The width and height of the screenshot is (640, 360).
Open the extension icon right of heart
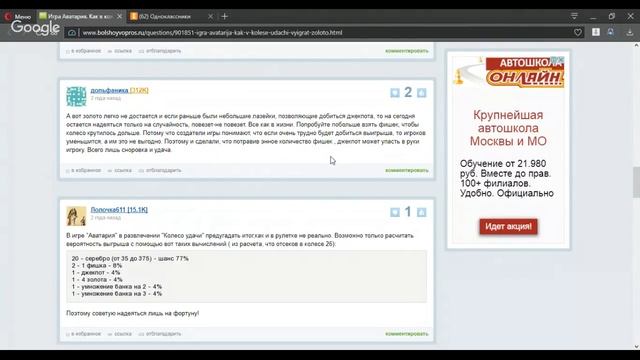(x=596, y=32)
